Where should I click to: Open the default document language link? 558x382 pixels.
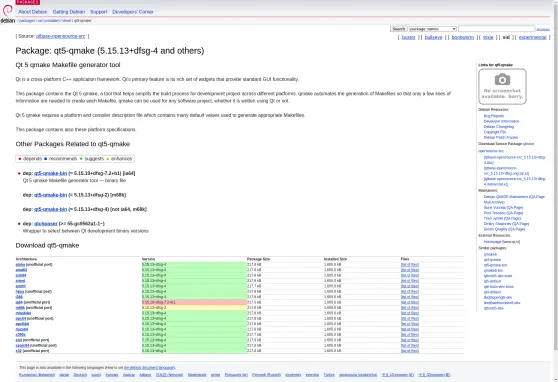(149, 367)
